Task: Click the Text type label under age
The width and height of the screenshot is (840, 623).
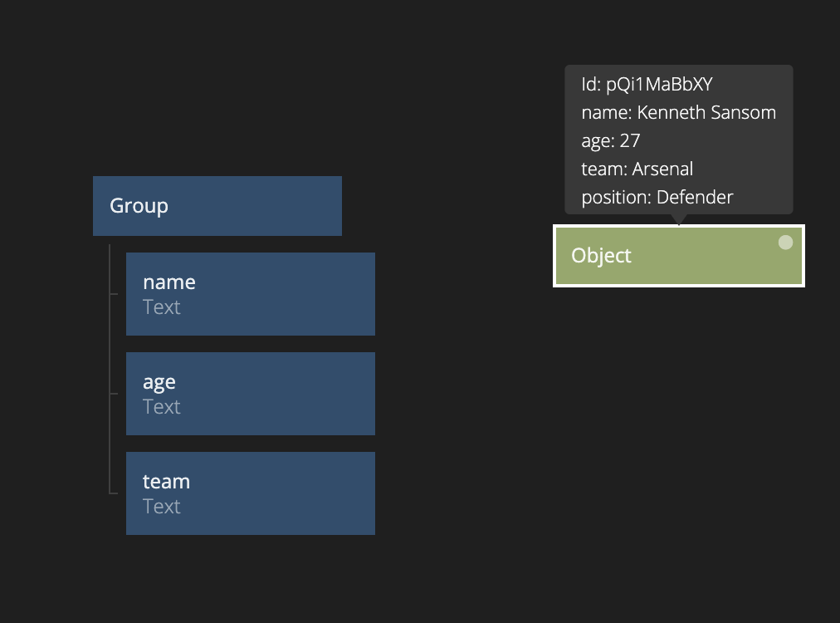Action: point(162,407)
